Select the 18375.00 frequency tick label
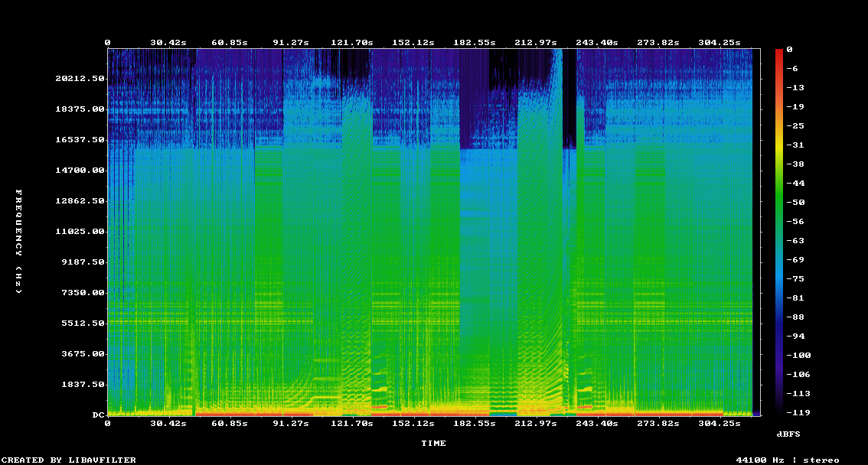The image size is (868, 465). 79,109
